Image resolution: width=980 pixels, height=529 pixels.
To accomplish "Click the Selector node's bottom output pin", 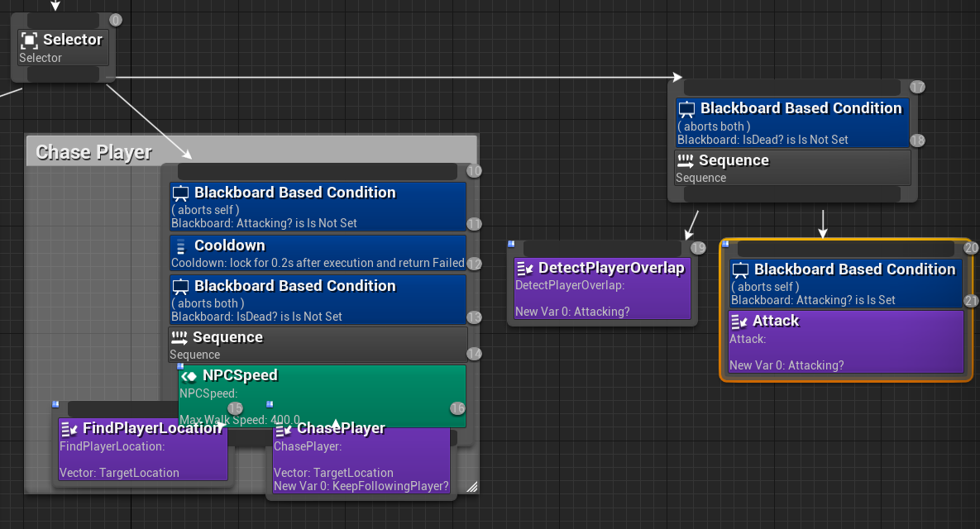I will 65,75.
